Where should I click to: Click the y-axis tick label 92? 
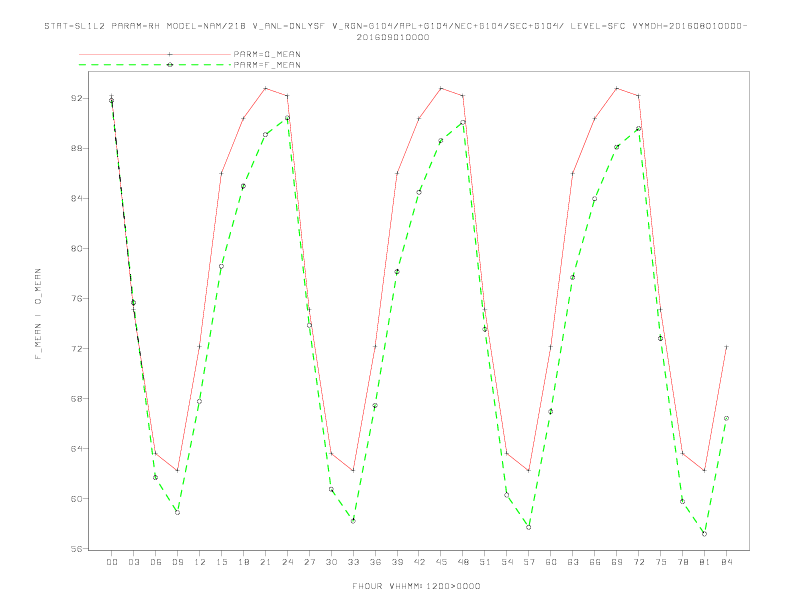tap(77, 98)
